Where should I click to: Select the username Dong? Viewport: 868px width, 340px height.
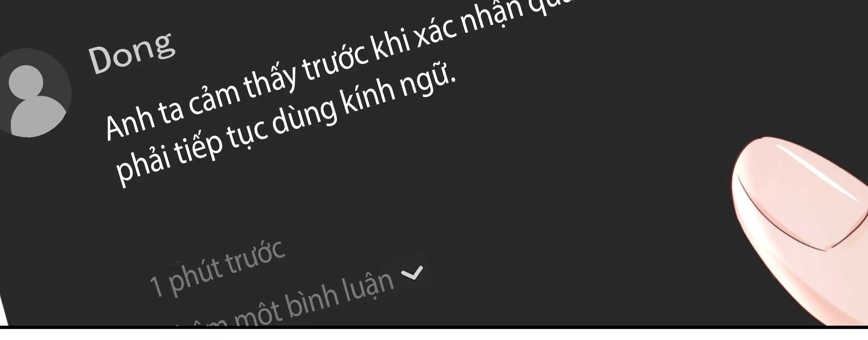[132, 53]
